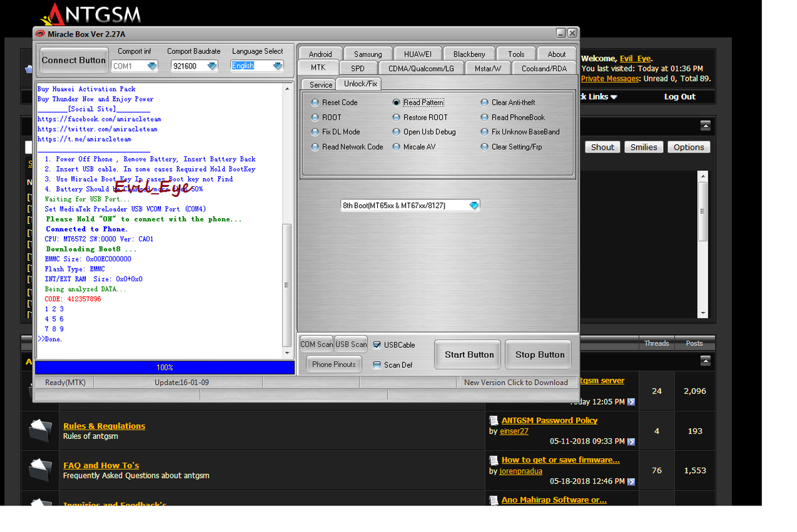
Task: Open the Evil_Eye profile link in forum
Action: coord(635,59)
